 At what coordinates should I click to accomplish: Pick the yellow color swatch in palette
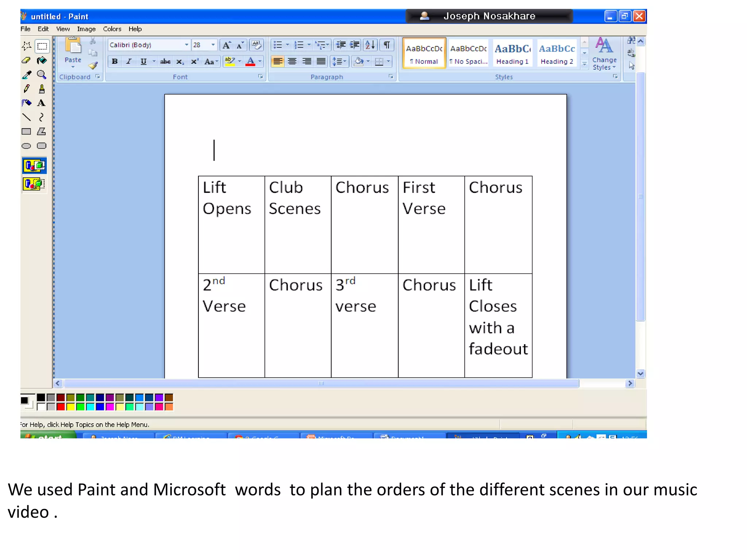coord(71,407)
